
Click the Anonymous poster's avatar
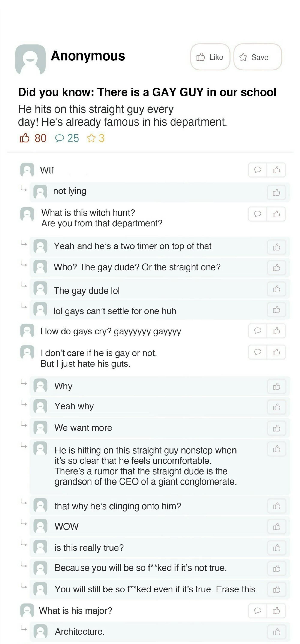(x=30, y=59)
